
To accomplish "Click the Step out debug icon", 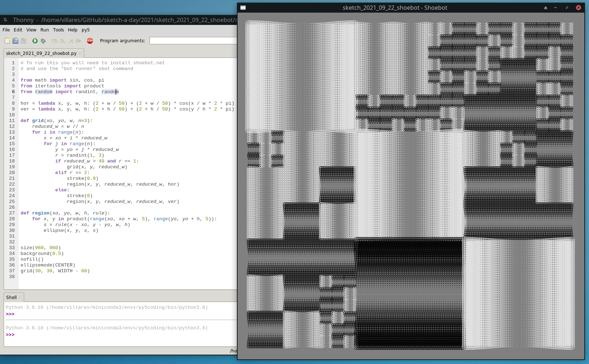I will coord(71,41).
